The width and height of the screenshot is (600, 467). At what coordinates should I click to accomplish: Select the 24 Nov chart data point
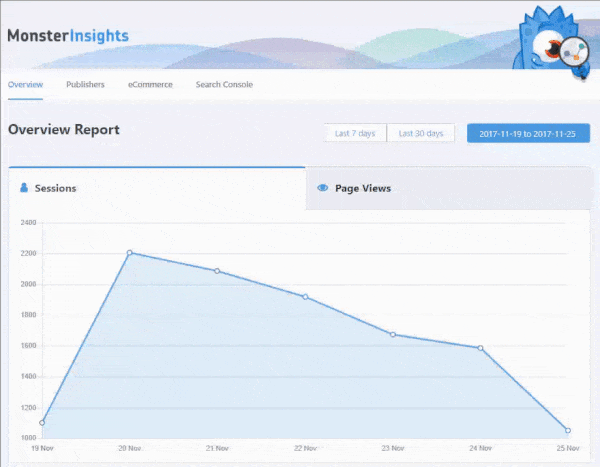click(481, 348)
